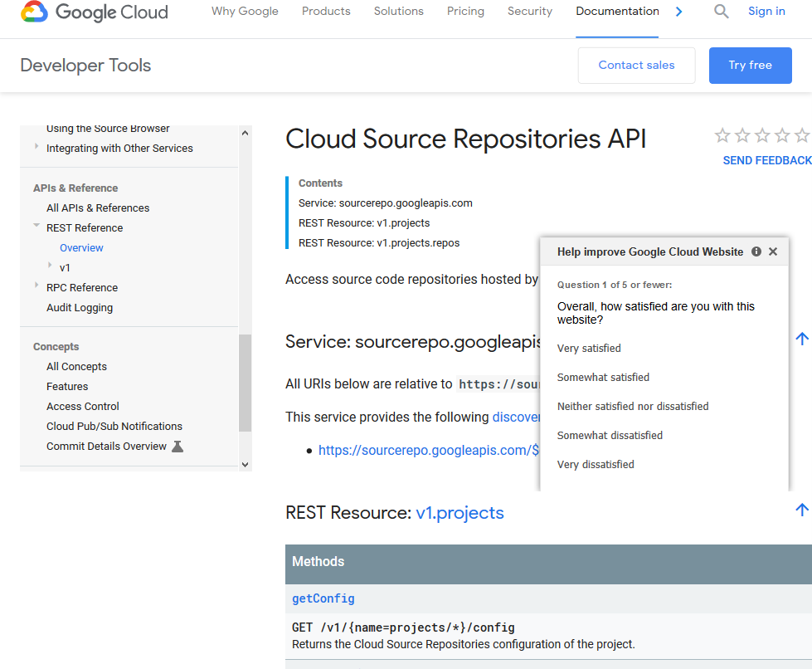Click the SEND FEEDBACK link
812x669 pixels.
pyautogui.click(x=767, y=161)
